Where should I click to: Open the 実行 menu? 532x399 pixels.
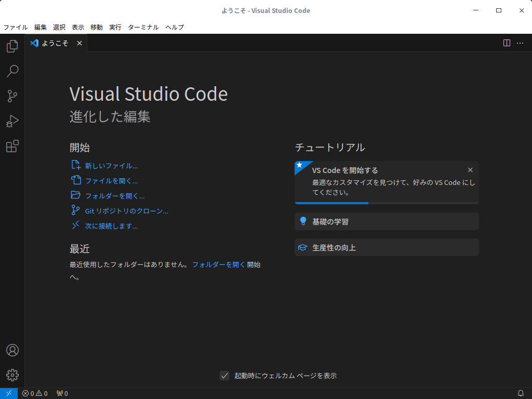(115, 27)
